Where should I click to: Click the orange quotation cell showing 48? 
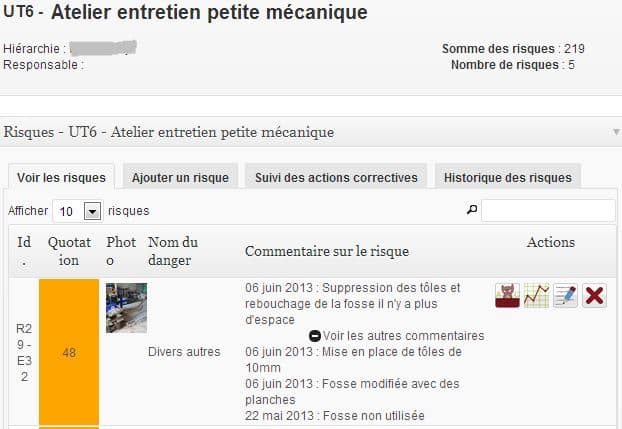[69, 352]
